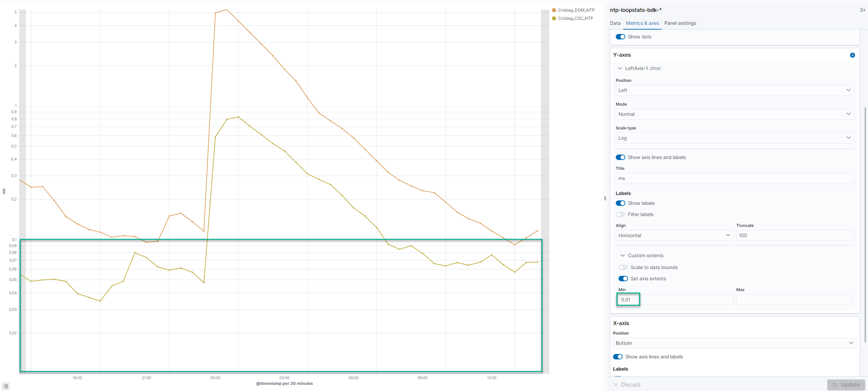The height and width of the screenshot is (391, 868).
Task: Click the Min axis extent field showing 0.01
Action: 628,299
